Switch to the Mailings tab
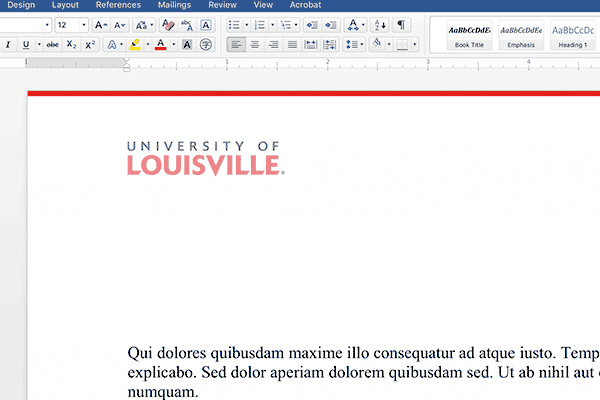The image size is (600, 400). point(174,5)
